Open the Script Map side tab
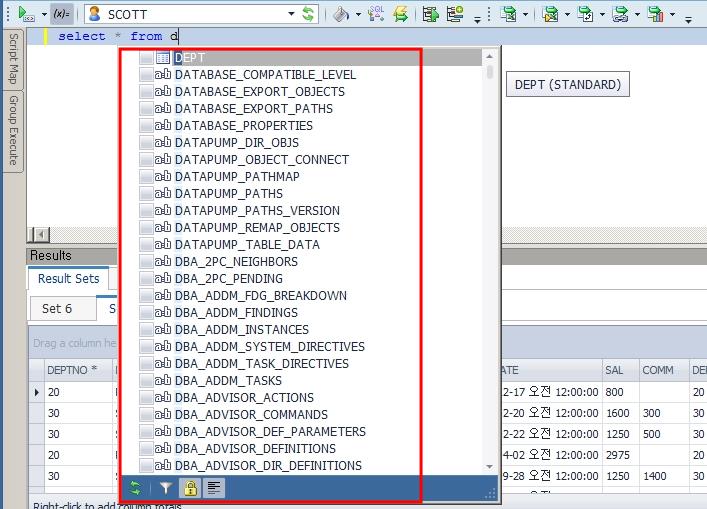The width and height of the screenshot is (707, 509). click(x=14, y=58)
